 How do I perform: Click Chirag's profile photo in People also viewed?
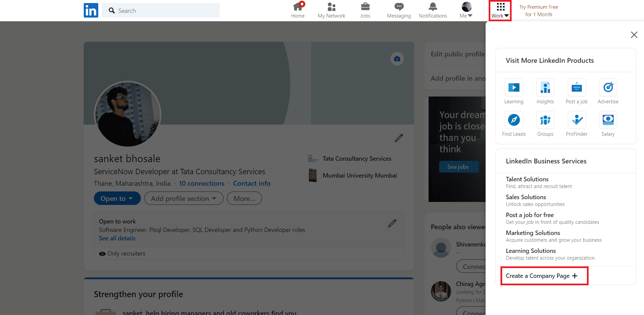[x=441, y=291]
